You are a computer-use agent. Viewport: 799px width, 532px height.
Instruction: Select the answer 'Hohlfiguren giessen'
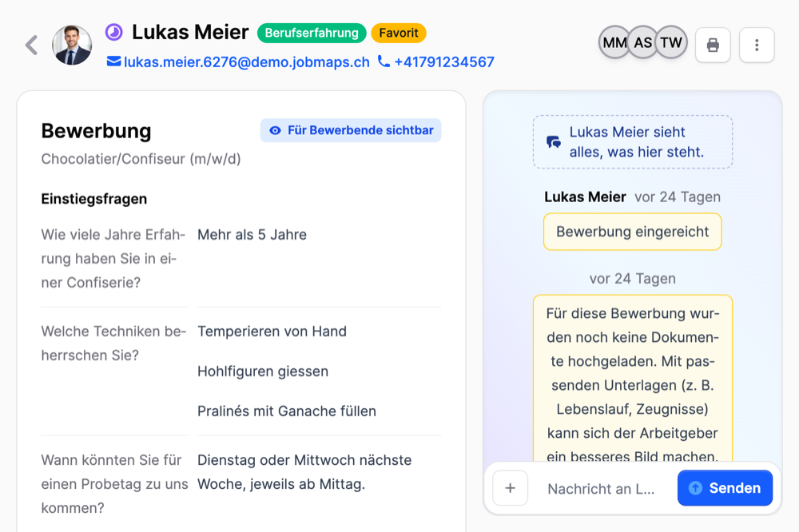tap(263, 371)
